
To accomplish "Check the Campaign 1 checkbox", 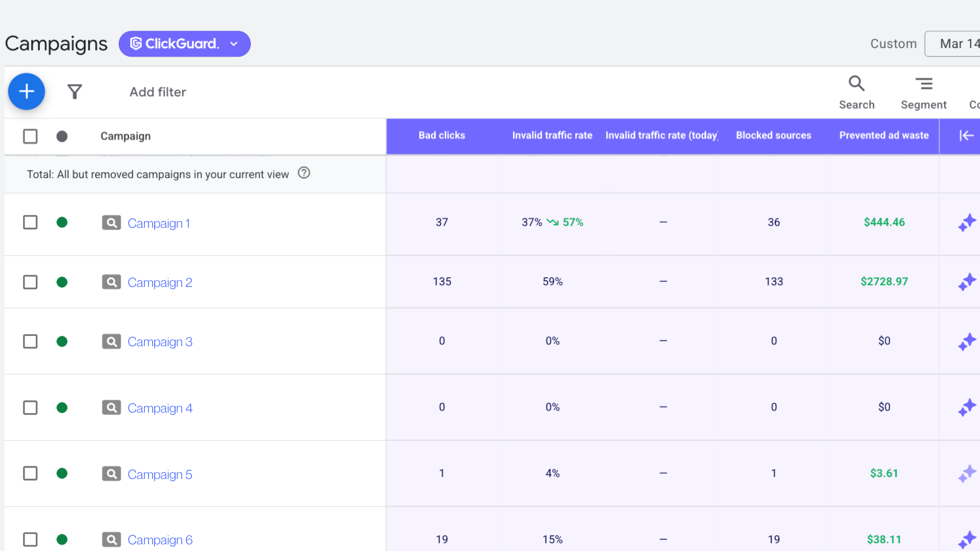I will coord(30,223).
